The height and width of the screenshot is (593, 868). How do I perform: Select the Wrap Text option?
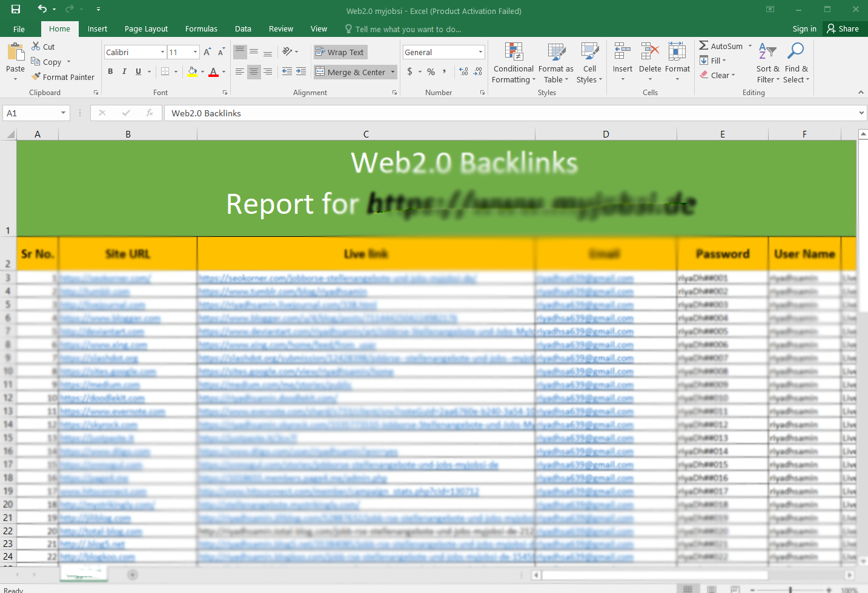[x=340, y=52]
